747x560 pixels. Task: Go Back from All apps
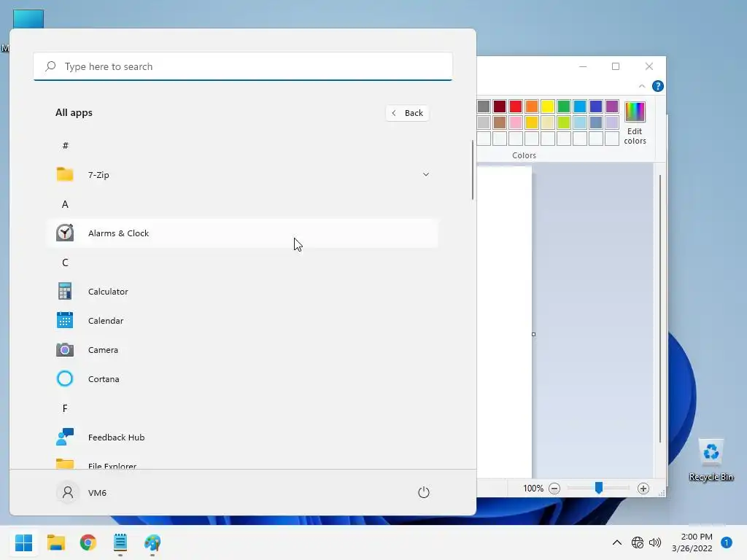coord(408,113)
